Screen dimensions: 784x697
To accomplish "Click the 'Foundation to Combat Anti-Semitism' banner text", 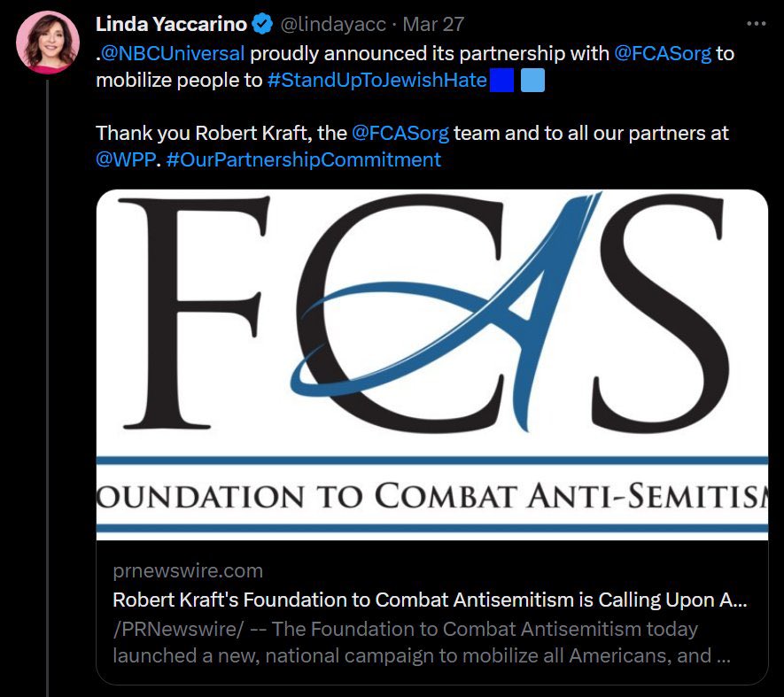I will pyautogui.click(x=431, y=496).
